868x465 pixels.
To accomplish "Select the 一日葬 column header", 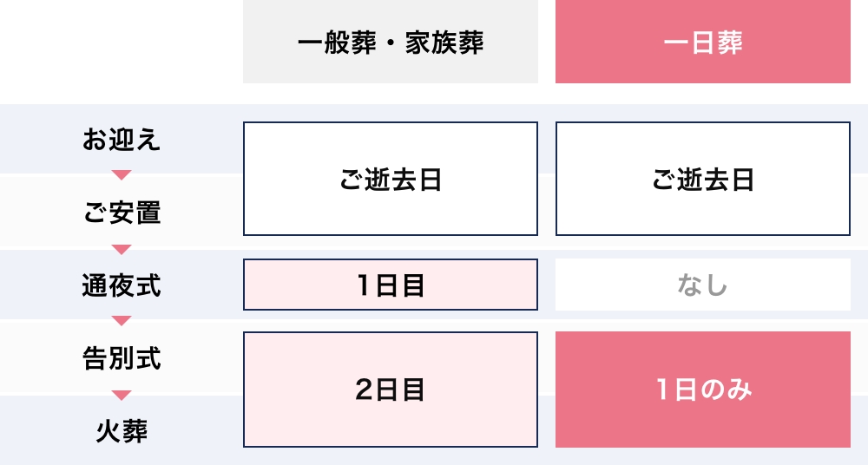I will click(703, 43).
